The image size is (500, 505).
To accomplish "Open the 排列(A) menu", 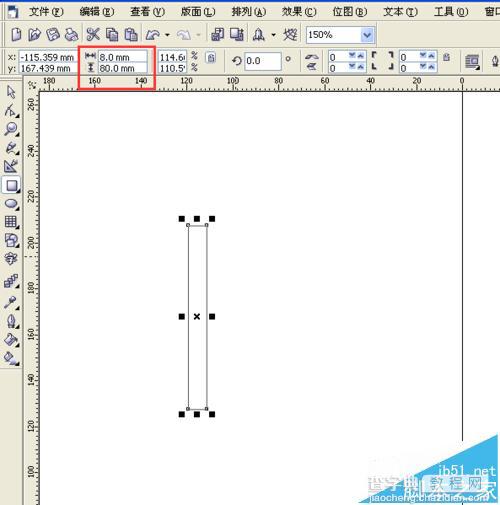I will [x=249, y=12].
